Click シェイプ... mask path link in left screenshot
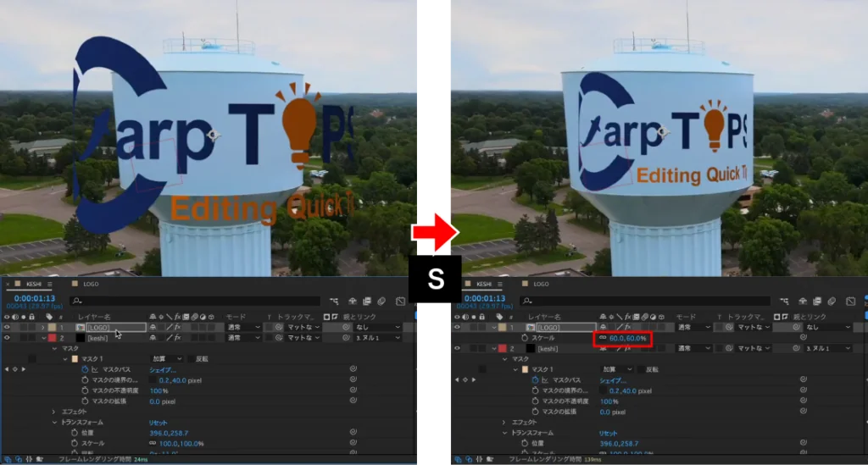The height and width of the screenshot is (465, 868). pyautogui.click(x=162, y=370)
